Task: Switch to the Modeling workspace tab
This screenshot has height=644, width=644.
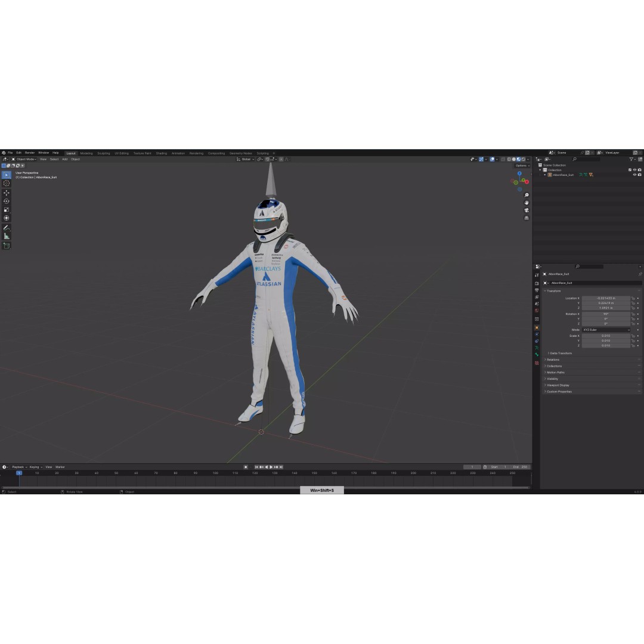Action: (86, 153)
